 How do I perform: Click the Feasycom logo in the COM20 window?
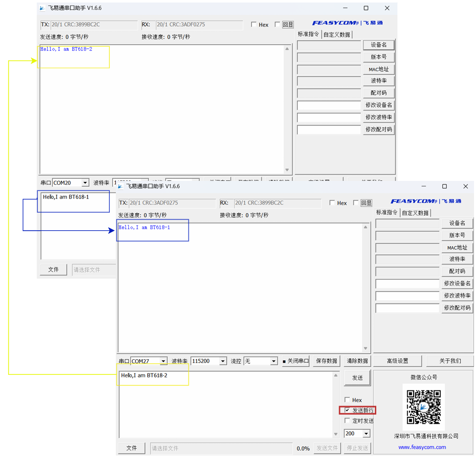(347, 23)
